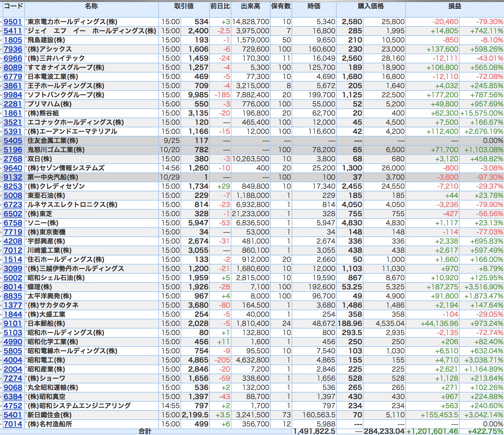This screenshot has width=504, height=435.
Task: Open the 2768 code link
Action: coord(13,159)
